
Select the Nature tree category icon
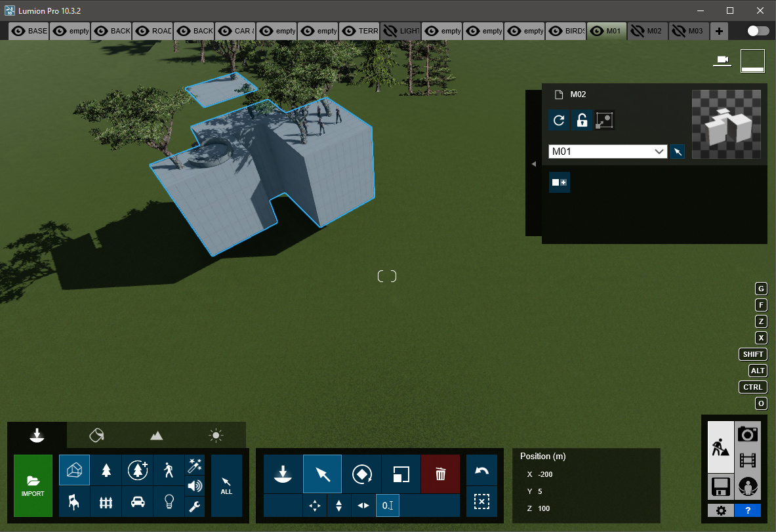click(106, 470)
